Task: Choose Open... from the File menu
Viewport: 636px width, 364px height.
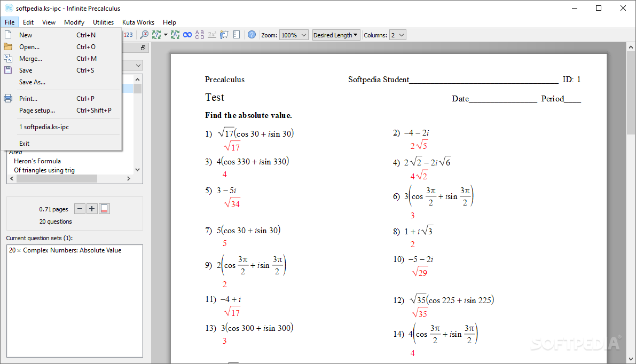Action: pyautogui.click(x=61, y=46)
